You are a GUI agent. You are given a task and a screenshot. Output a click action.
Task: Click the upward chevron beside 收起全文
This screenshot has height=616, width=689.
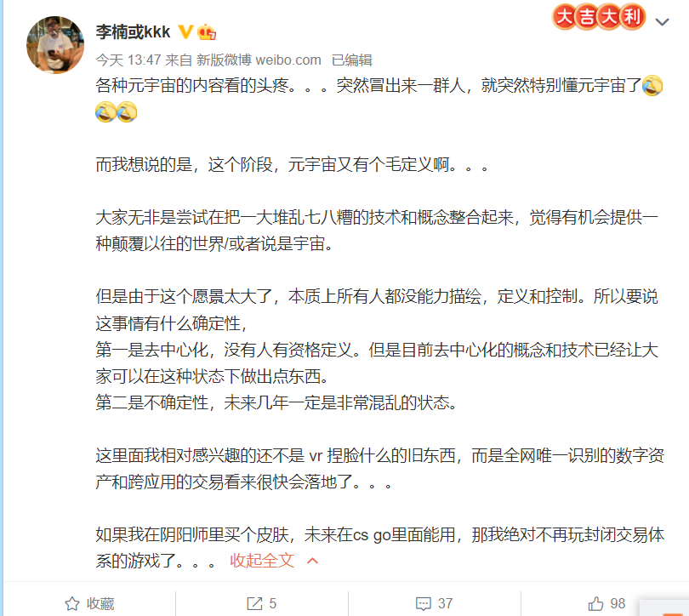(x=312, y=561)
